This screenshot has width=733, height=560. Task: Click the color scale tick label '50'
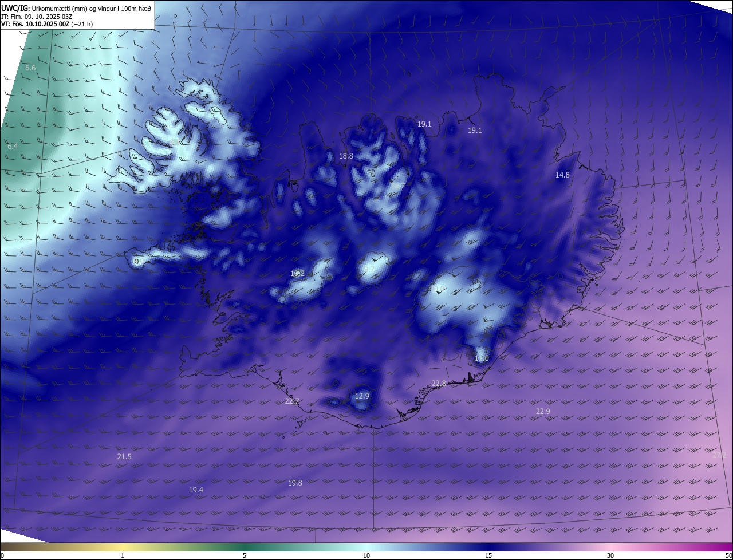click(x=728, y=555)
